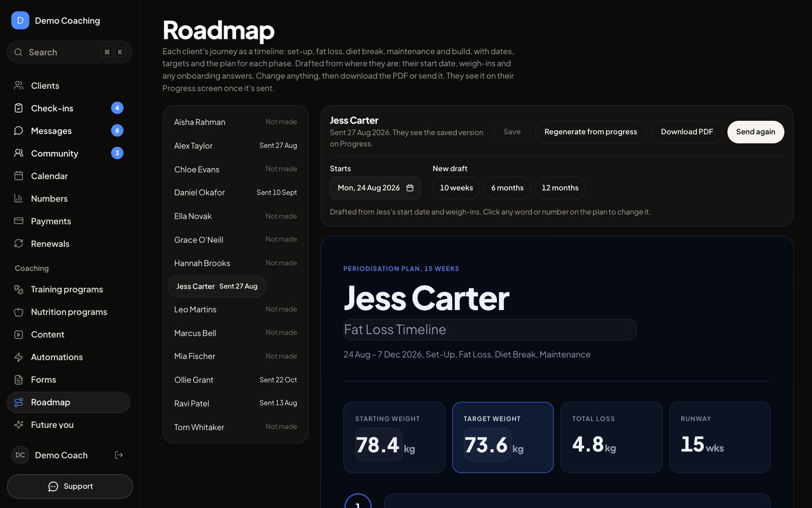Select client Tom Whitaker

235,427
